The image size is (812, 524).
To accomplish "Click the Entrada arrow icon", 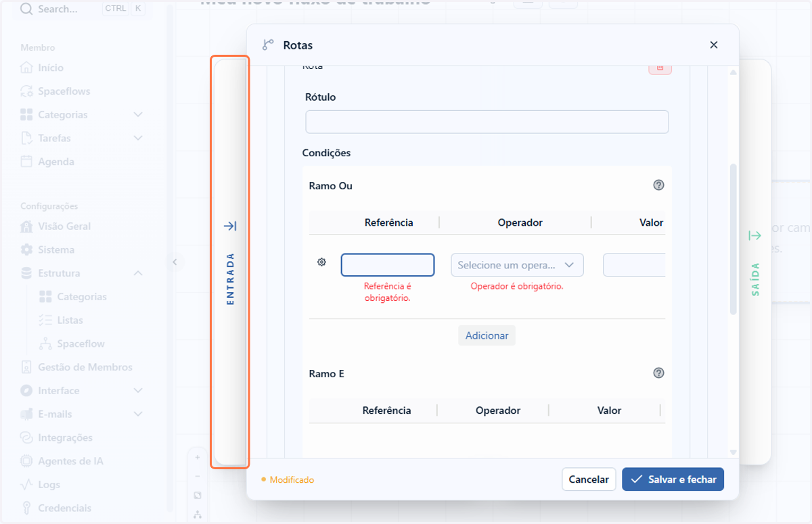I will click(x=230, y=226).
